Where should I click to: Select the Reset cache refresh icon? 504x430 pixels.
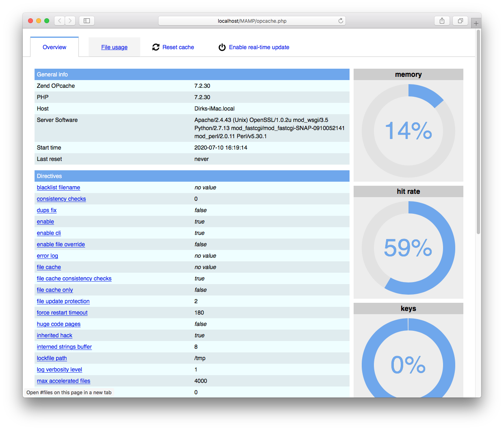click(x=156, y=47)
